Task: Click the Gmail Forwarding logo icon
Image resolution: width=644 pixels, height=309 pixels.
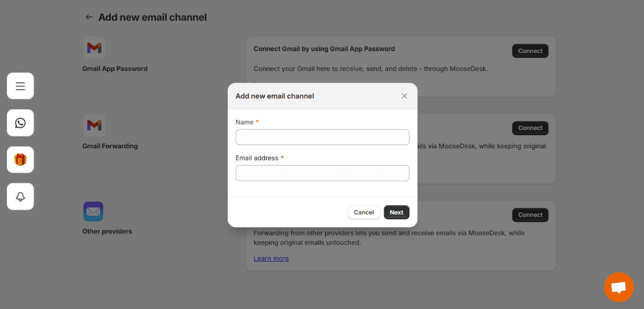Action: click(94, 125)
